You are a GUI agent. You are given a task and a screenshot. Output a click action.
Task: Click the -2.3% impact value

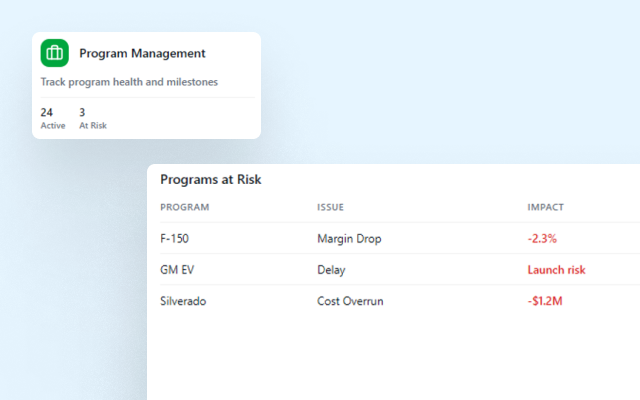[542, 239]
